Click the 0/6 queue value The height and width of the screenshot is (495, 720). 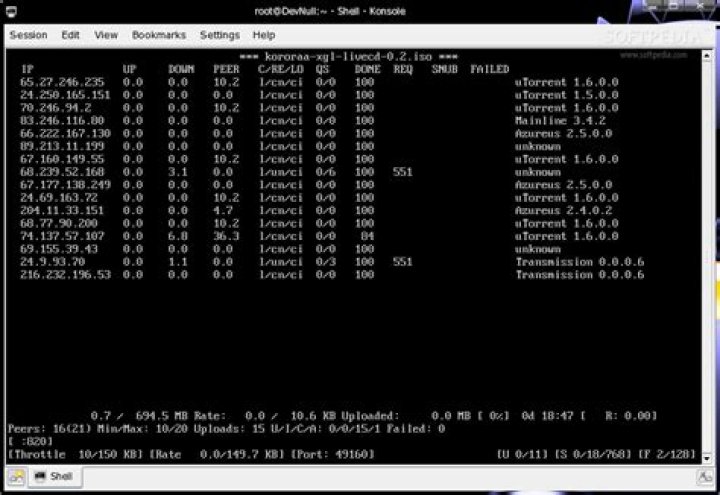(326, 172)
